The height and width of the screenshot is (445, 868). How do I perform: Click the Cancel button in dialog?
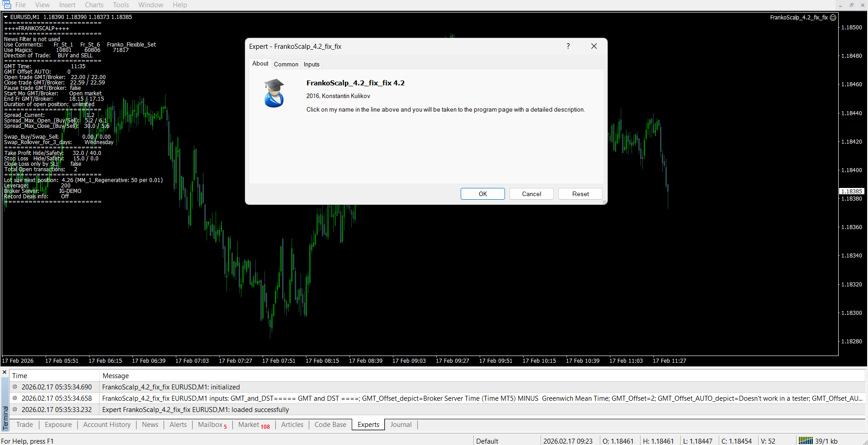coord(531,194)
